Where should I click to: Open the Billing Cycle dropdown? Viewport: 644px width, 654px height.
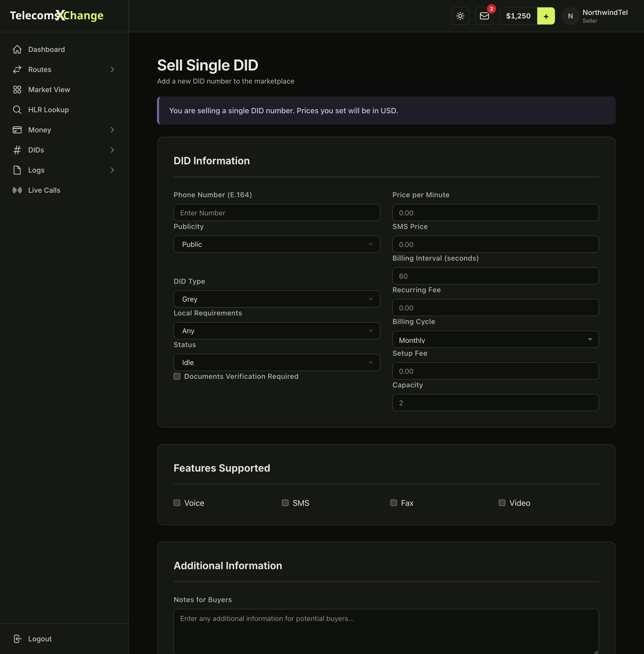coord(495,340)
